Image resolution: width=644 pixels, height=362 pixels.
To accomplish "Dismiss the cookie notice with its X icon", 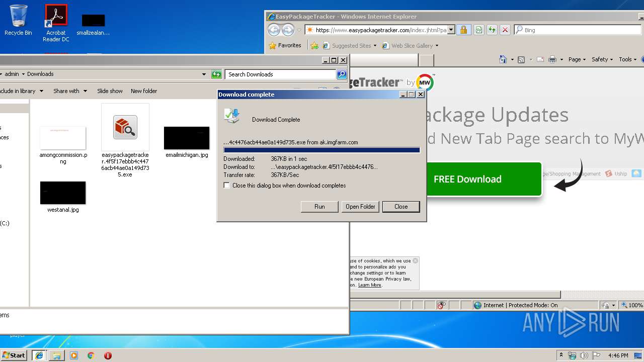I will (x=415, y=260).
